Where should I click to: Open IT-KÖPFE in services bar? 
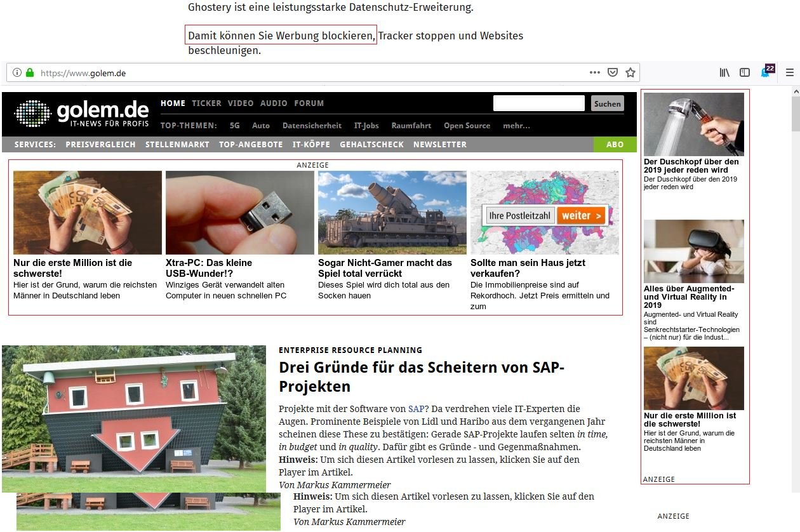coord(311,144)
